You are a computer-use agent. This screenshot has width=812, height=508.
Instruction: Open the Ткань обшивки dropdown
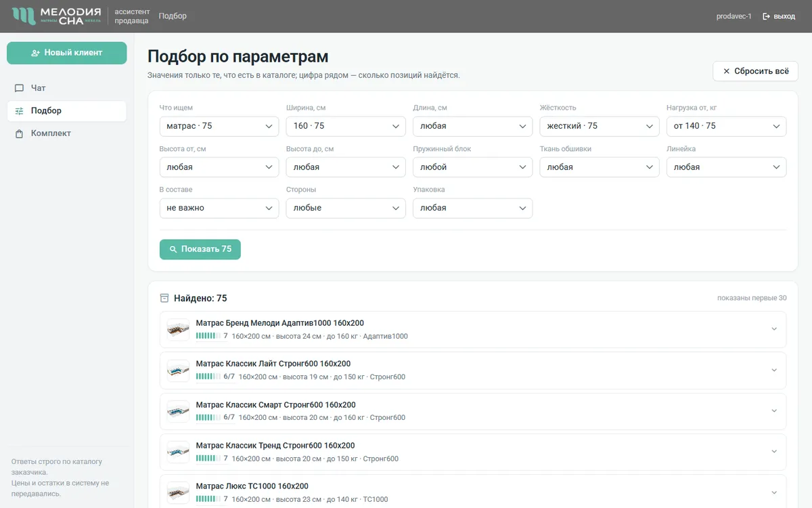(x=600, y=167)
